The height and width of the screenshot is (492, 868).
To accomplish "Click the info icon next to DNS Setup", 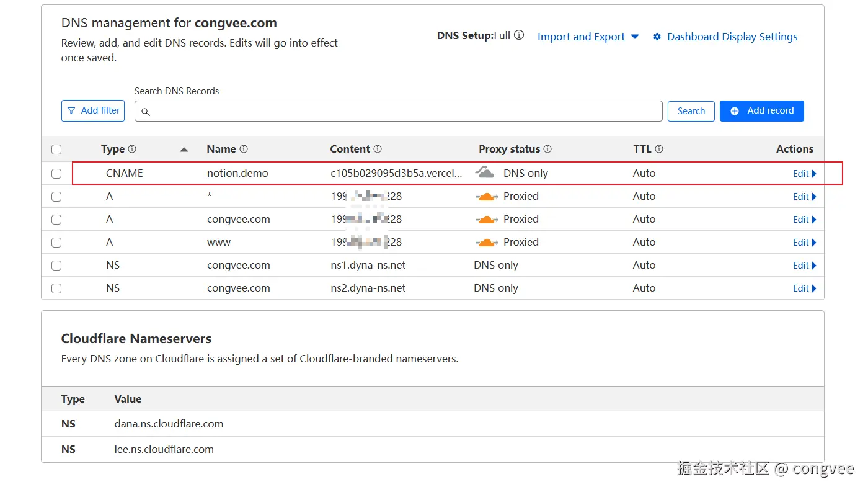I will [x=519, y=35].
